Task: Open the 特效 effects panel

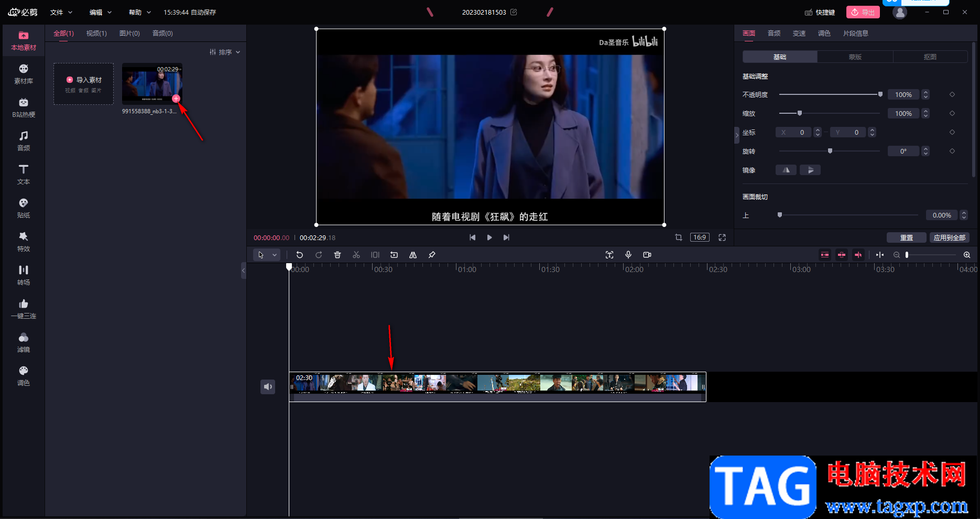Action: point(24,242)
